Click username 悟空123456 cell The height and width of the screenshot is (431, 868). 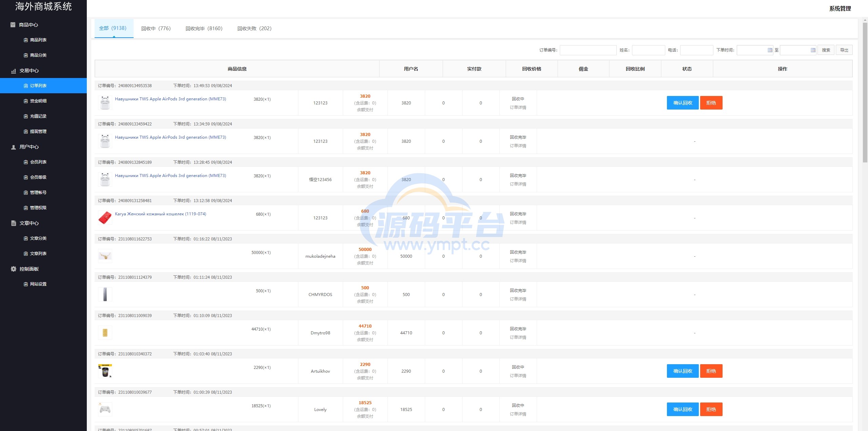pos(320,180)
